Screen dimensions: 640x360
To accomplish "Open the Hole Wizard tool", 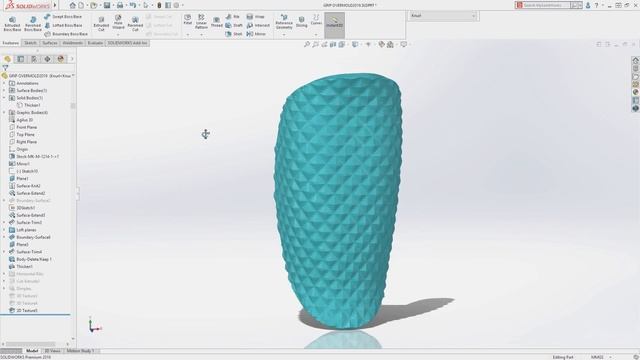I will [118, 22].
